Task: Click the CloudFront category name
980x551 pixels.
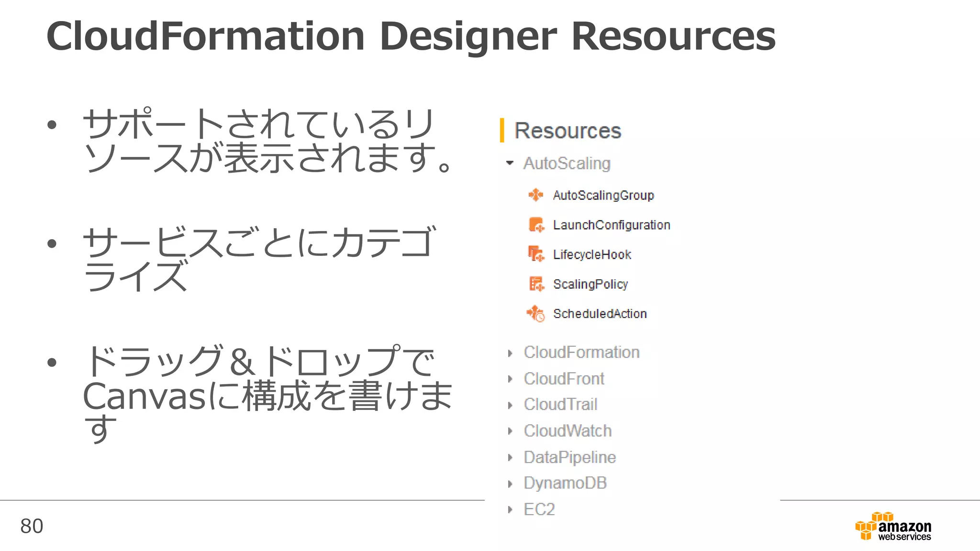Action: [x=564, y=379]
